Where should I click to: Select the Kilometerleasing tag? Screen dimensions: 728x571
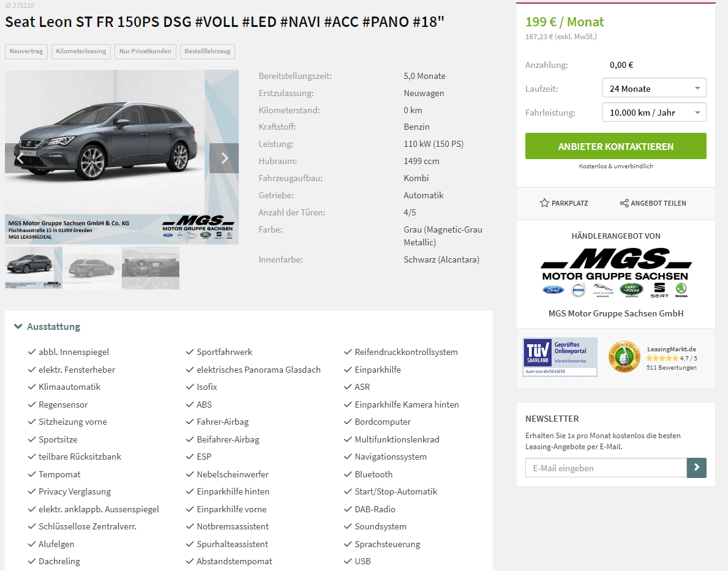click(x=81, y=51)
